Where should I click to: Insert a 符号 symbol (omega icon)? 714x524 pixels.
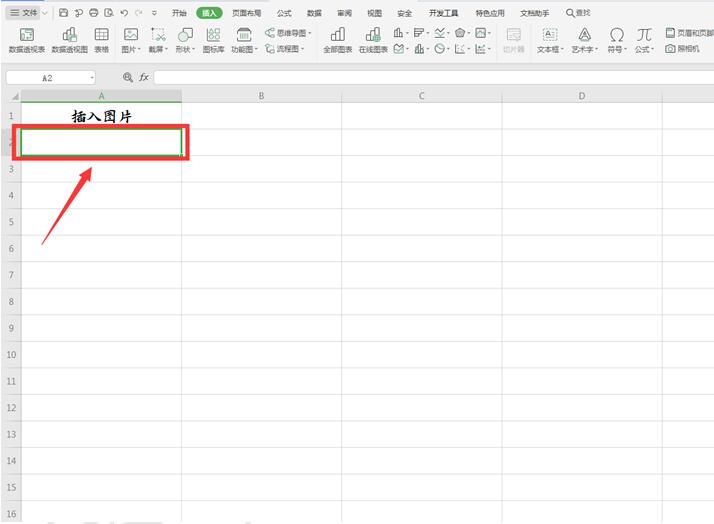click(x=617, y=35)
